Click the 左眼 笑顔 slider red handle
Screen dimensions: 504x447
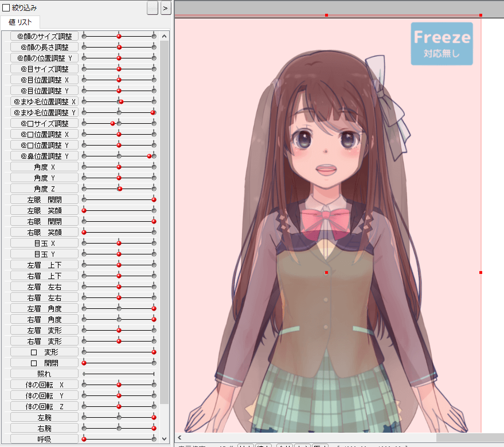pyautogui.click(x=84, y=211)
